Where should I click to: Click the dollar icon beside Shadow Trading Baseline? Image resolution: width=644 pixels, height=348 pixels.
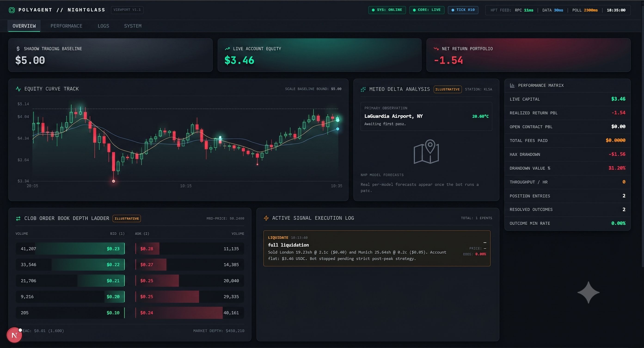(18, 49)
